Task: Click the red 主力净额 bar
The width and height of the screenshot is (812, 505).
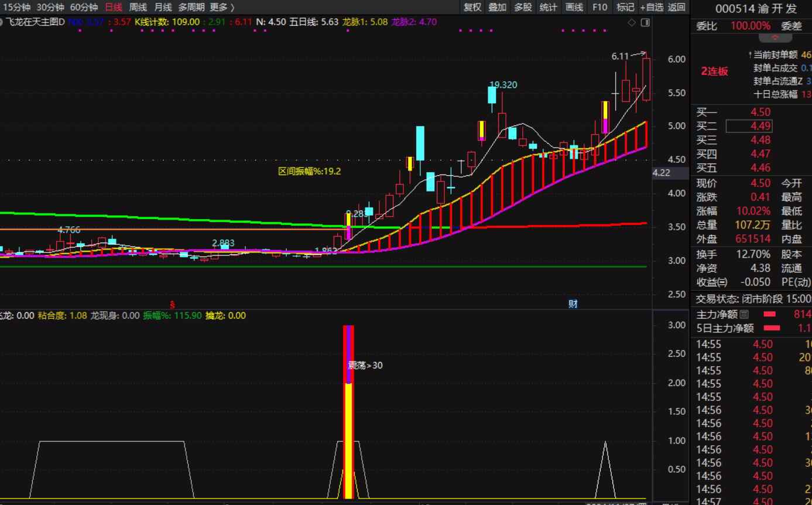Action: (769, 315)
